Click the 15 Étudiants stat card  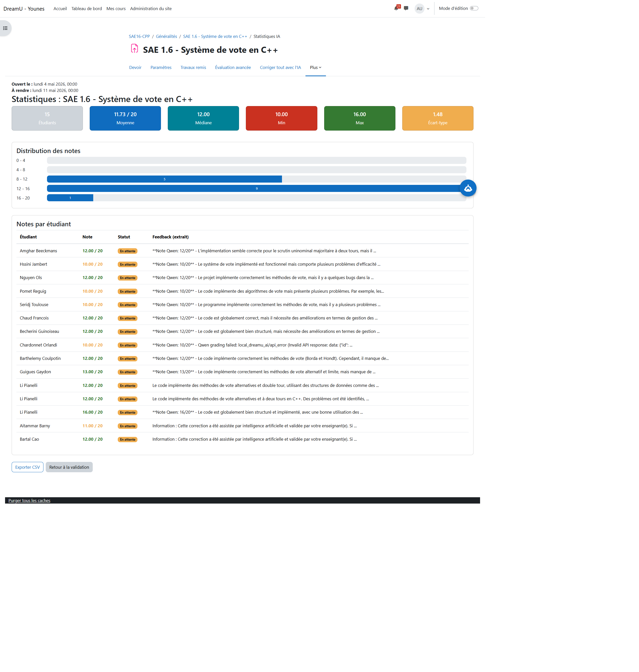(x=47, y=118)
